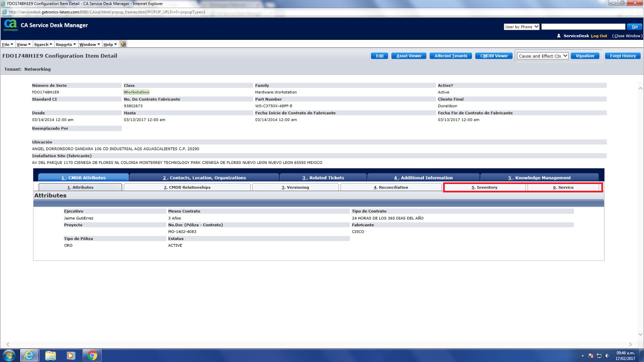Screen dimensions: 644x362
Task: Switch to Additional Information tab
Action: [x=423, y=178]
